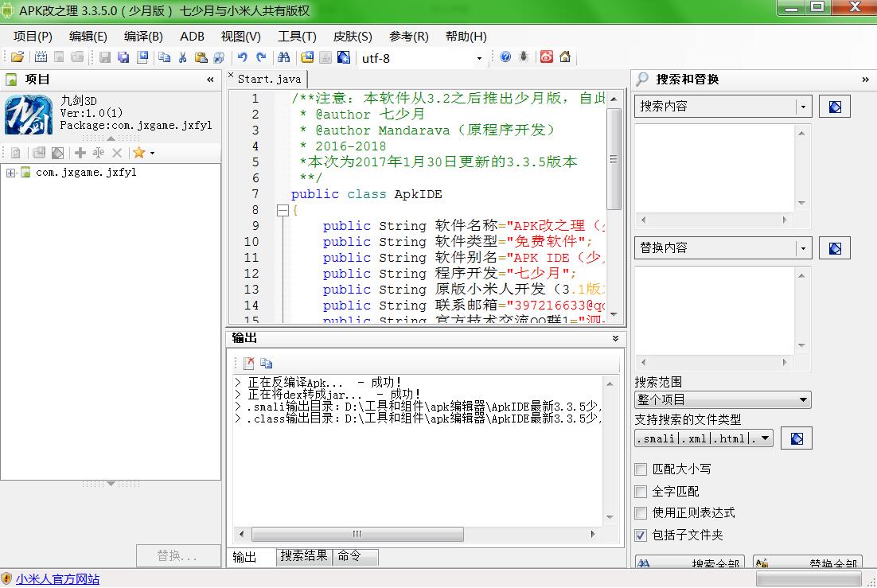Click the yellow star favorites icon
The height and width of the screenshot is (588, 877).
click(138, 153)
